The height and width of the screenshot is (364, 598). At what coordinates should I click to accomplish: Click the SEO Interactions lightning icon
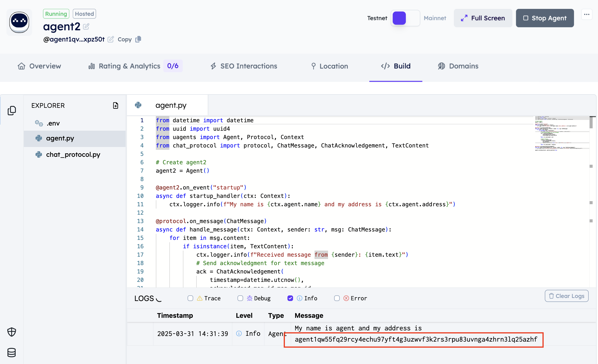pyautogui.click(x=213, y=66)
